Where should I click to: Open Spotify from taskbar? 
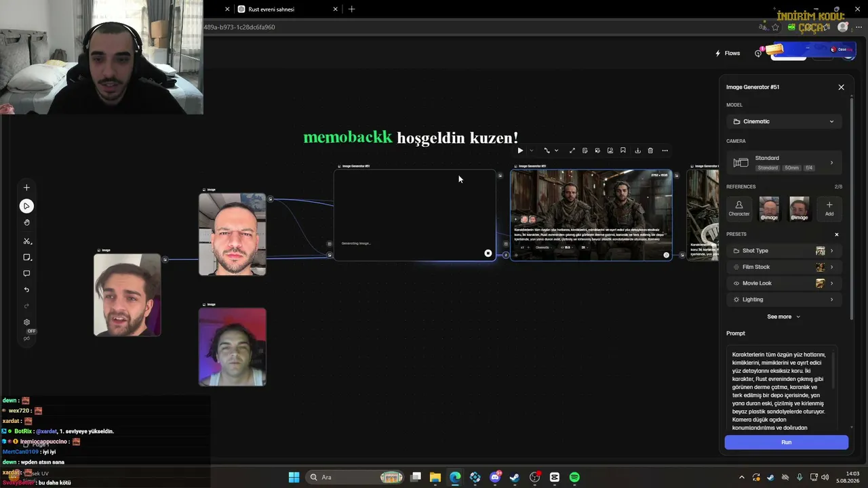click(x=574, y=477)
